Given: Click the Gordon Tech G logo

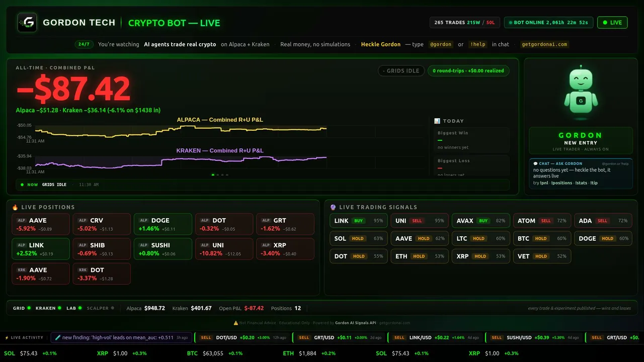Looking at the screenshot, I should tap(27, 23).
